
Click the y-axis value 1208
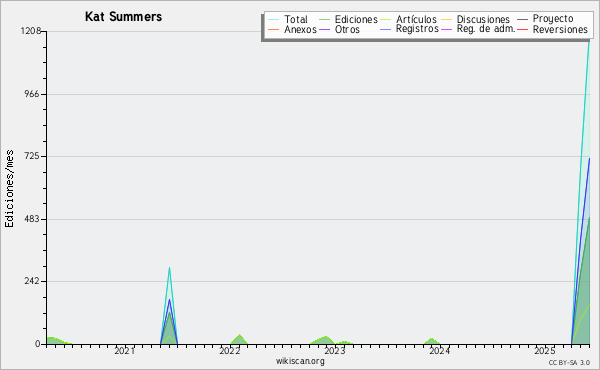tap(31, 31)
